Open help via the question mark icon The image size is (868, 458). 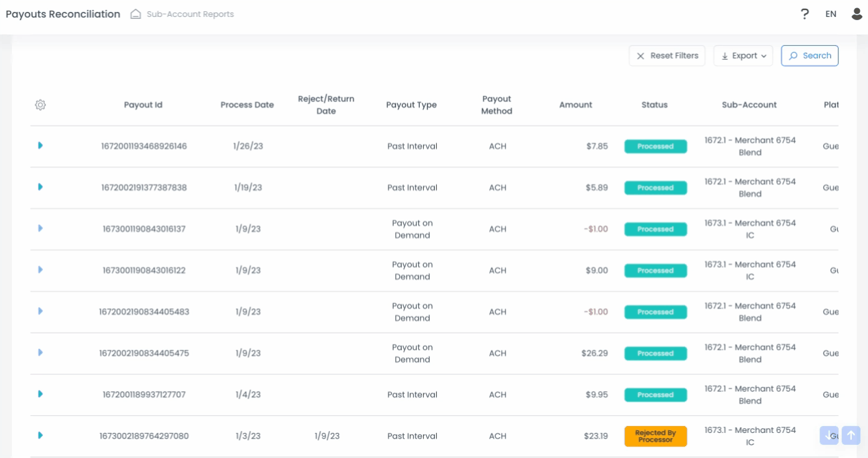tap(805, 14)
